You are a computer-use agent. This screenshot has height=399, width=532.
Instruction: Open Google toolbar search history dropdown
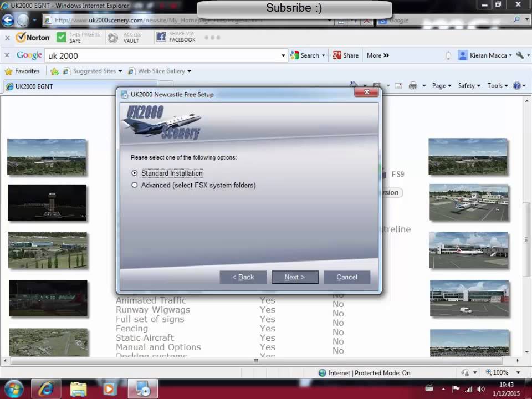click(283, 55)
